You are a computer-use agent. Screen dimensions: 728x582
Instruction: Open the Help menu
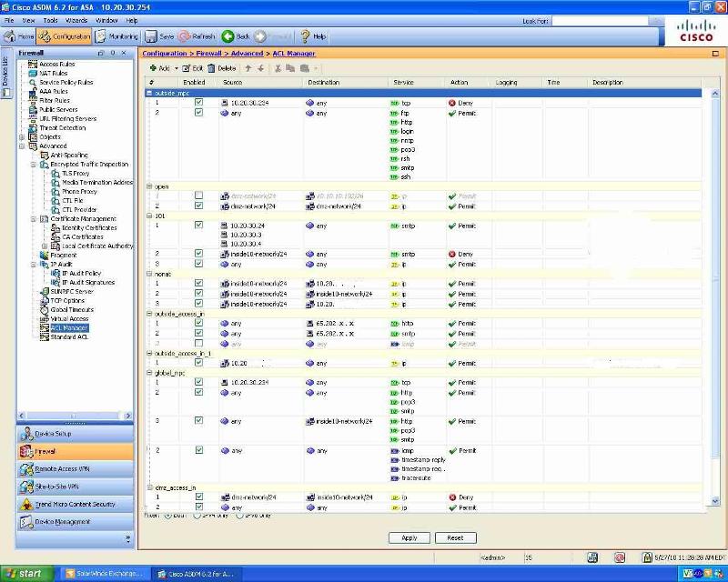(x=132, y=20)
